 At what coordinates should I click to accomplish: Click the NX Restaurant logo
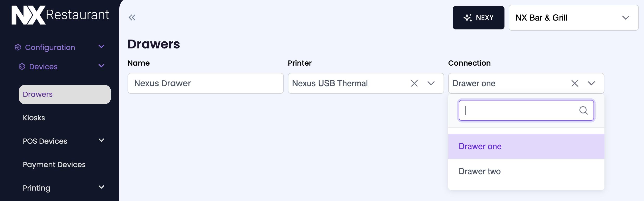click(x=60, y=14)
